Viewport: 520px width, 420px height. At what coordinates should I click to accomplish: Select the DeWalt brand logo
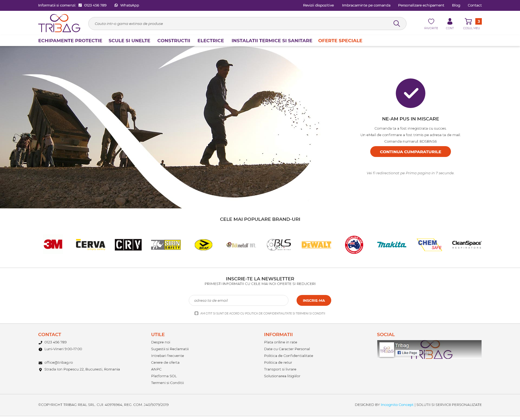pos(316,244)
